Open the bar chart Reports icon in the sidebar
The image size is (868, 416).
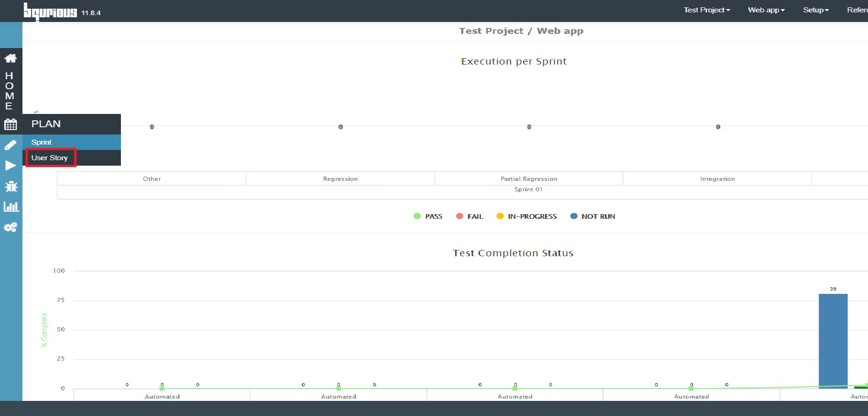coord(11,206)
